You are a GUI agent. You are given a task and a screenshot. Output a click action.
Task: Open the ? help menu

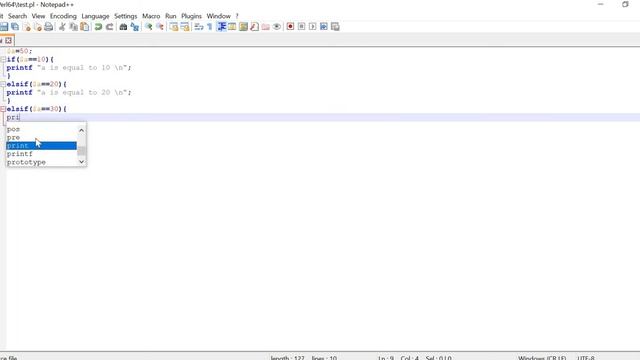(x=237, y=16)
